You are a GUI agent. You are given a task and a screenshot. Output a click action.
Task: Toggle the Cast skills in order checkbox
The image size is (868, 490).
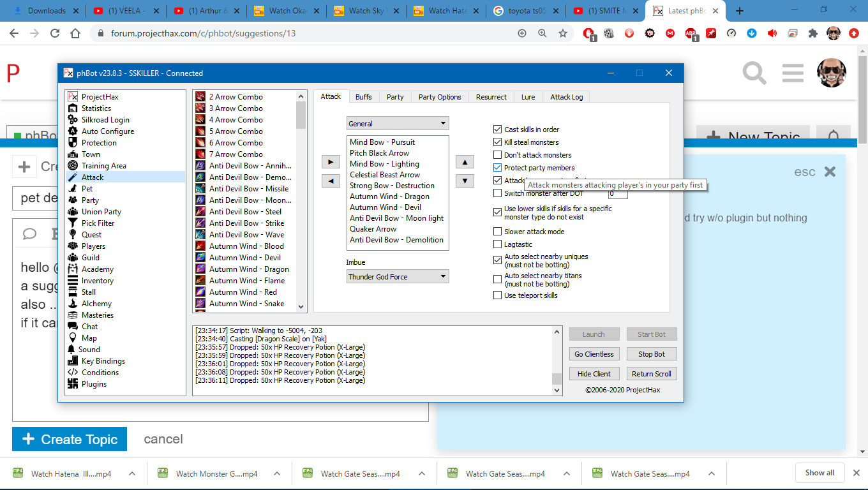pos(498,130)
